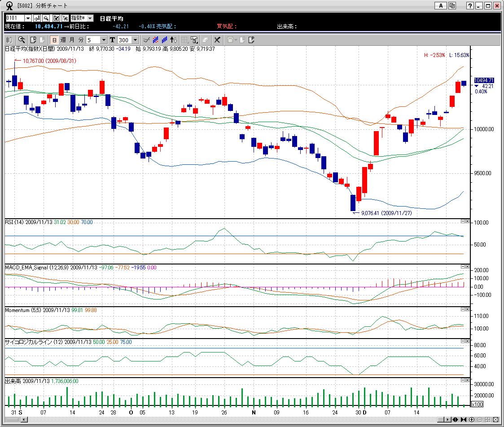504x427 pixels.
Task: Click the black X delete icon in toolbar
Action: pos(217,40)
